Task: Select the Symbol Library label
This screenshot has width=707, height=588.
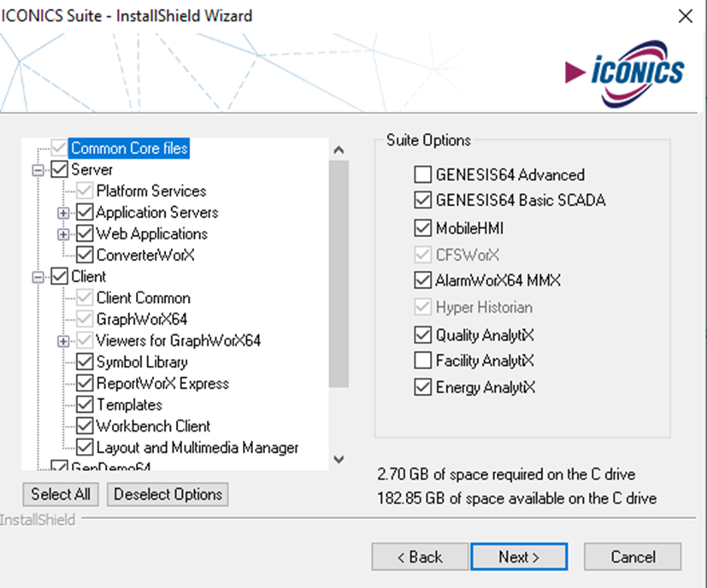Action: tap(142, 362)
